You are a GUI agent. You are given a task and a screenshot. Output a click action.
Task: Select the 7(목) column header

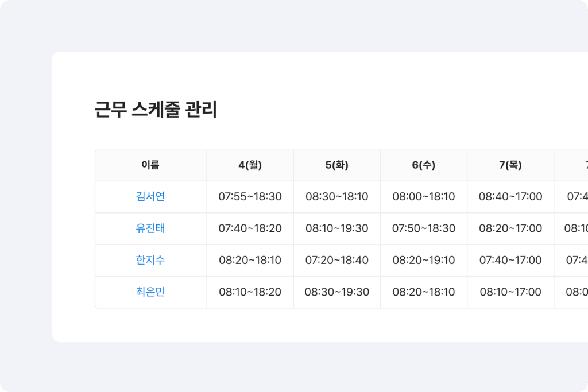click(x=510, y=165)
